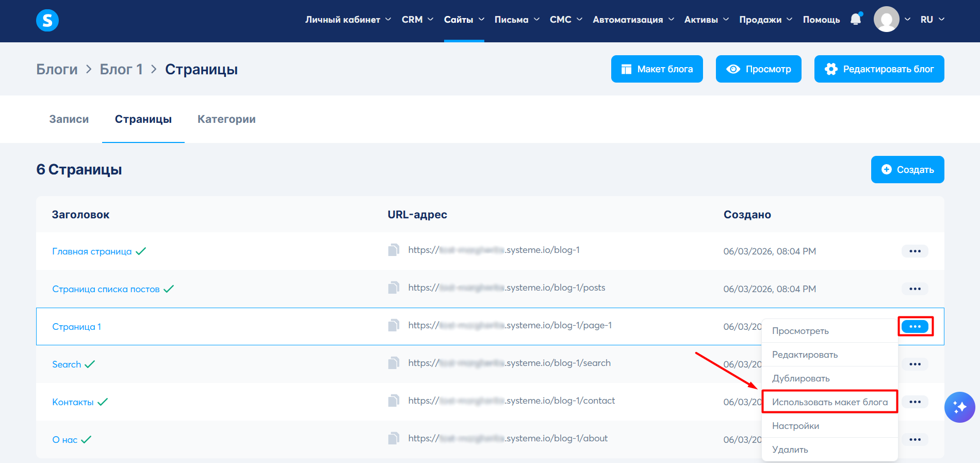Click the Заголовок column header
The height and width of the screenshot is (463, 980).
click(x=80, y=215)
